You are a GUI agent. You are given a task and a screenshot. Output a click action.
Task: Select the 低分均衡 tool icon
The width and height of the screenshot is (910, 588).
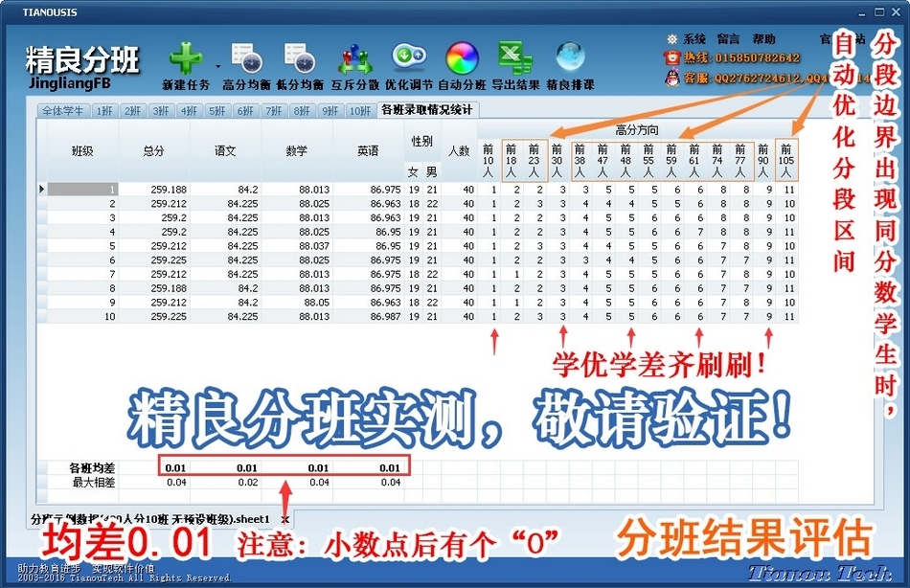[299, 56]
